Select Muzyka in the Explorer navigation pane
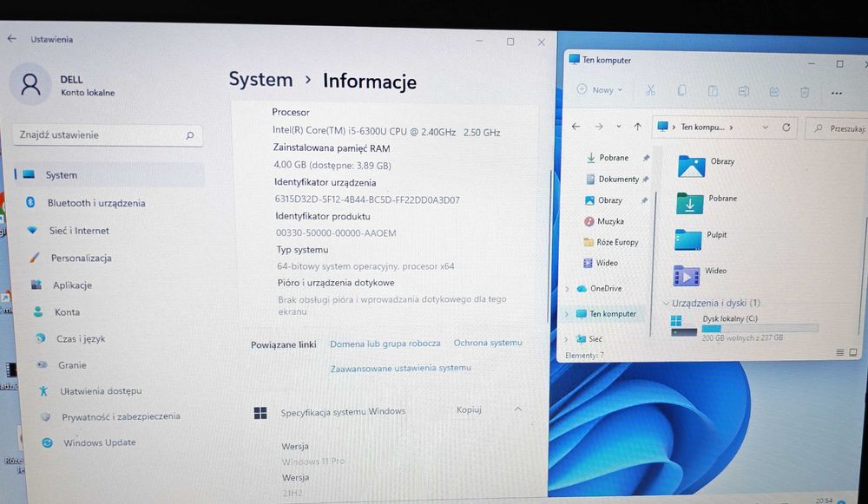The height and width of the screenshot is (504, 868). point(610,221)
